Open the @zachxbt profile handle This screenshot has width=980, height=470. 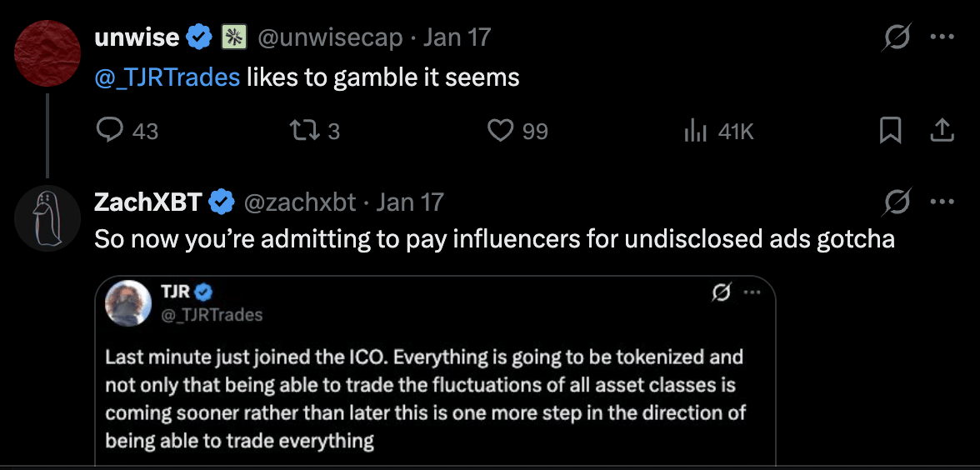[298, 202]
